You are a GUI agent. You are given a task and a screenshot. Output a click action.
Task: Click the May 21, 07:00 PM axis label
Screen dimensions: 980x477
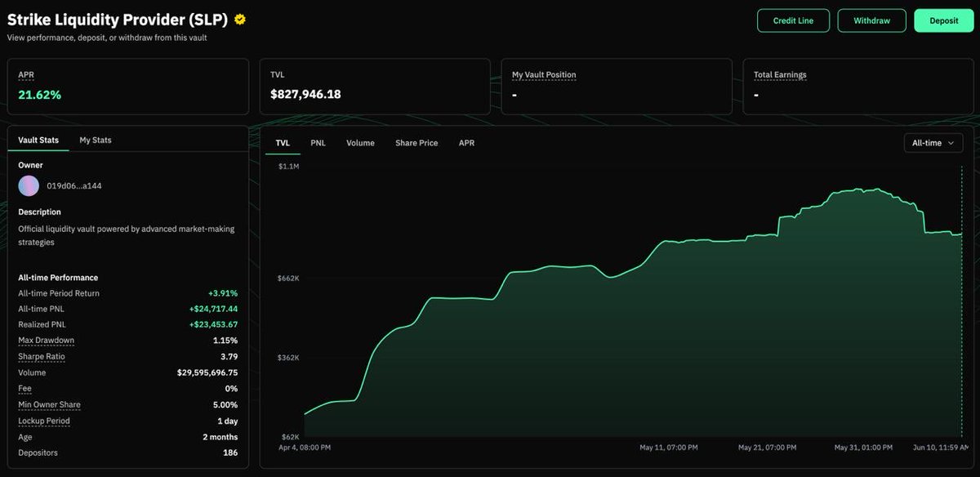click(768, 448)
